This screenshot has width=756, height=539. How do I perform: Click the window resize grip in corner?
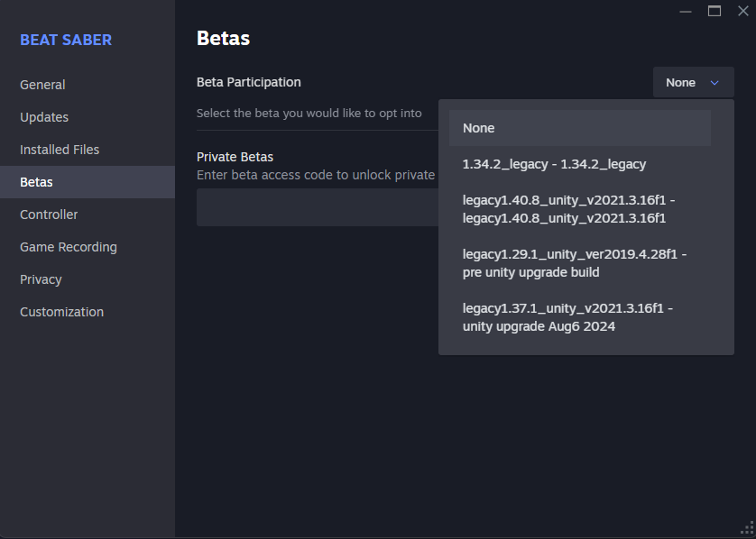click(x=747, y=530)
